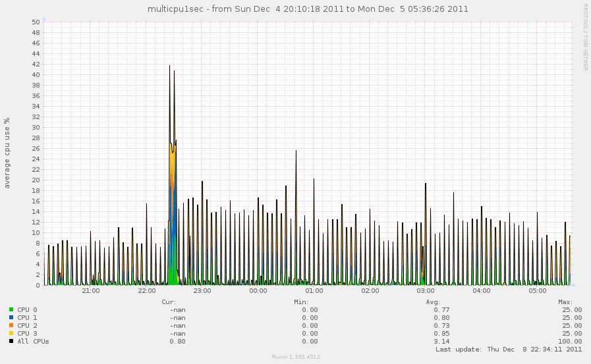The width and height of the screenshot is (591, 364).
Task: Click the 00:00 time axis label
Action: point(258,290)
